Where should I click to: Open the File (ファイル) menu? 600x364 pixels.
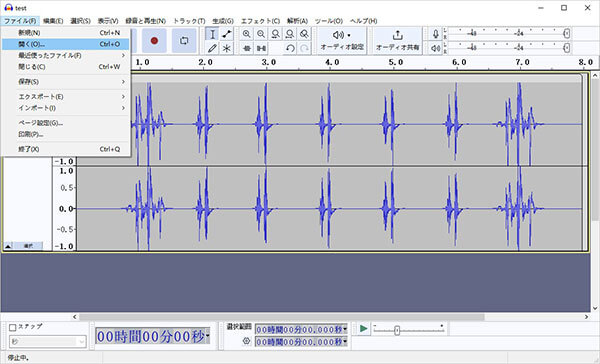[20, 21]
